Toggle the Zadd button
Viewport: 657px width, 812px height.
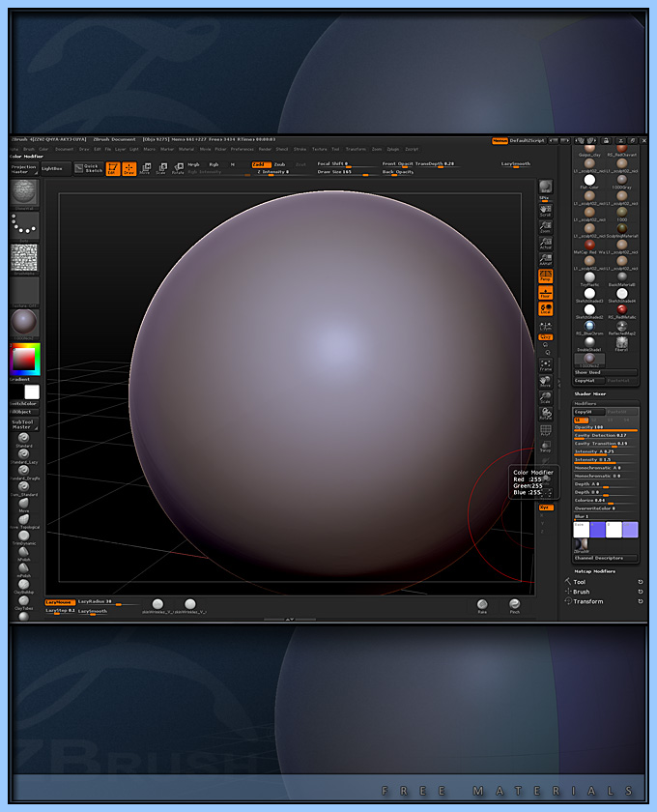[262, 164]
